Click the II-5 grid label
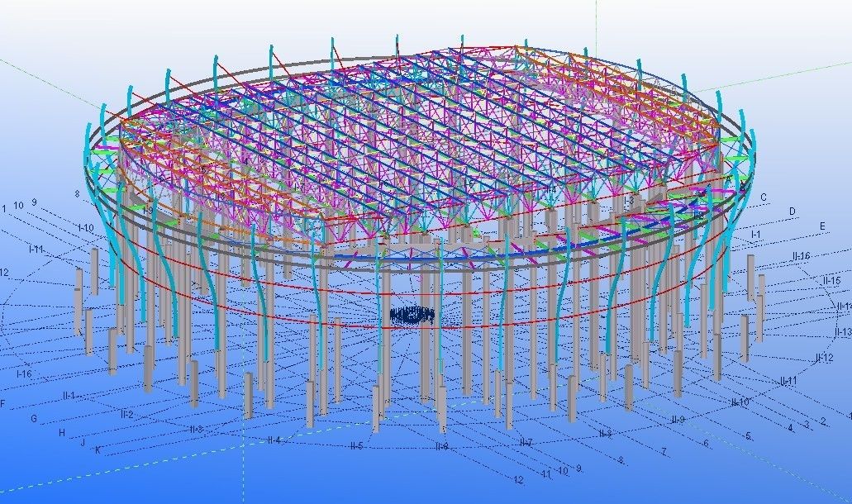 point(356,446)
